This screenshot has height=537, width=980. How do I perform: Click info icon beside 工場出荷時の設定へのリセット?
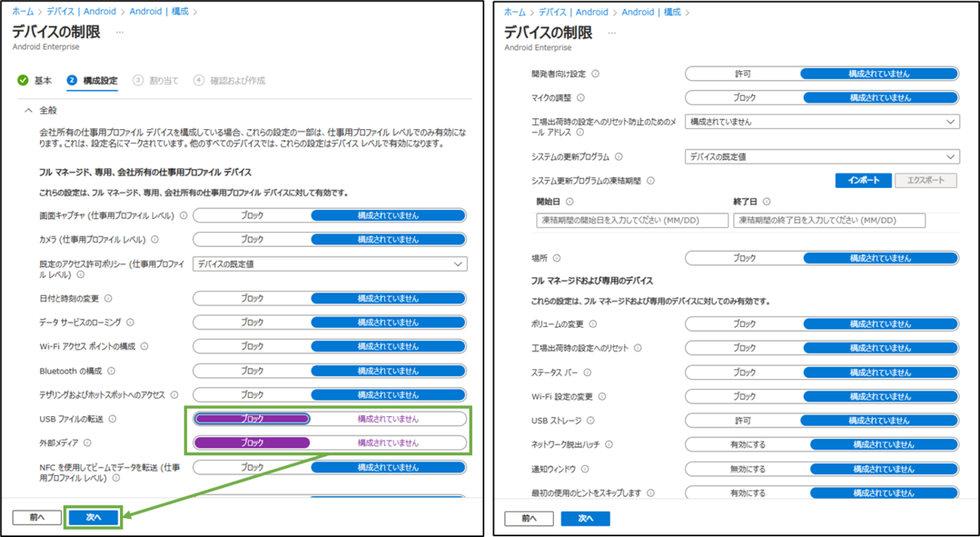638,347
